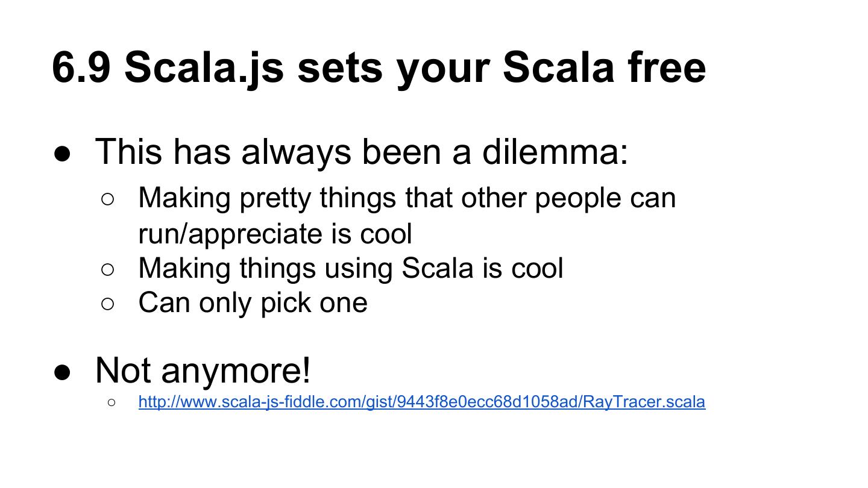Click the "run/appreciate is cool" line
The image size is (868, 488).
pyautogui.click(x=275, y=234)
